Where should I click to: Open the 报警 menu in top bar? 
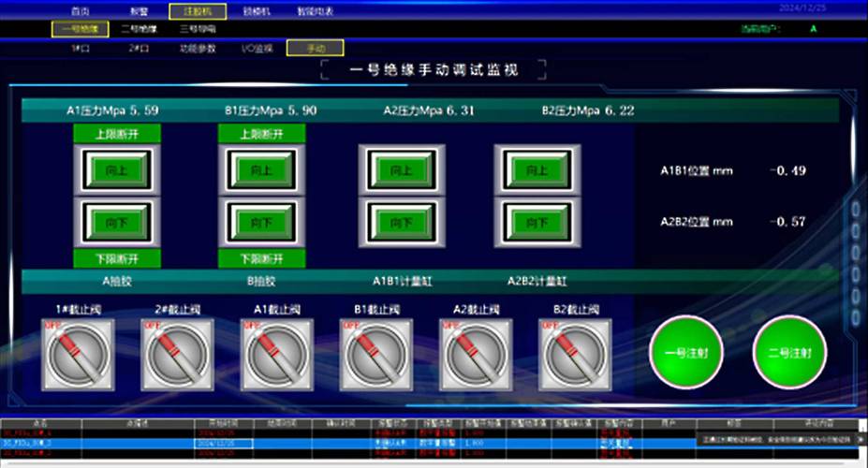[139, 11]
